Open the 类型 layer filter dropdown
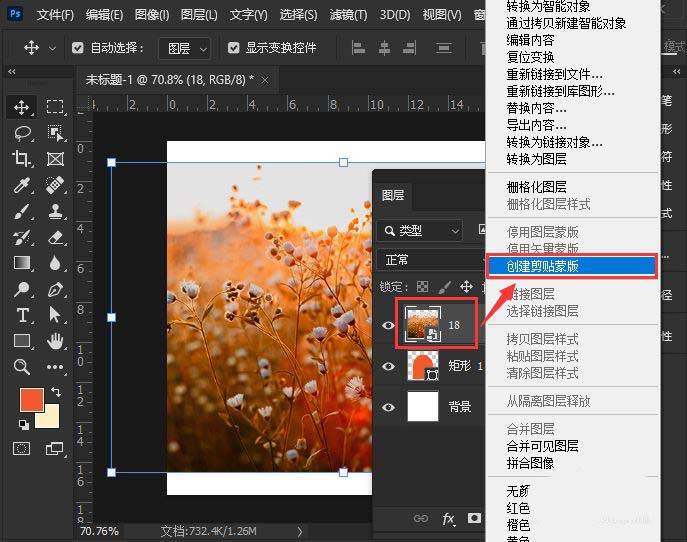Viewport: 687px width, 542px height. pos(419,230)
